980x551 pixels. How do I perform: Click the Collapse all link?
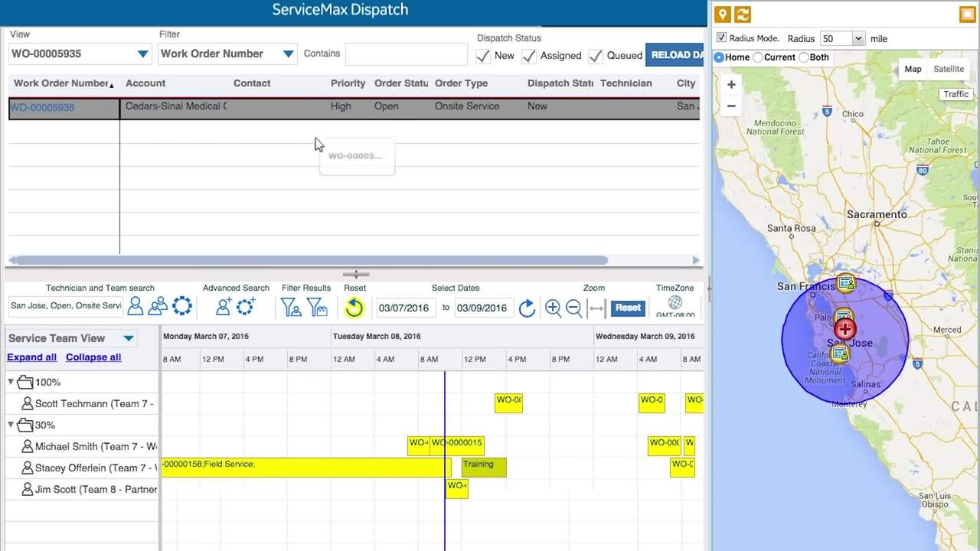93,357
